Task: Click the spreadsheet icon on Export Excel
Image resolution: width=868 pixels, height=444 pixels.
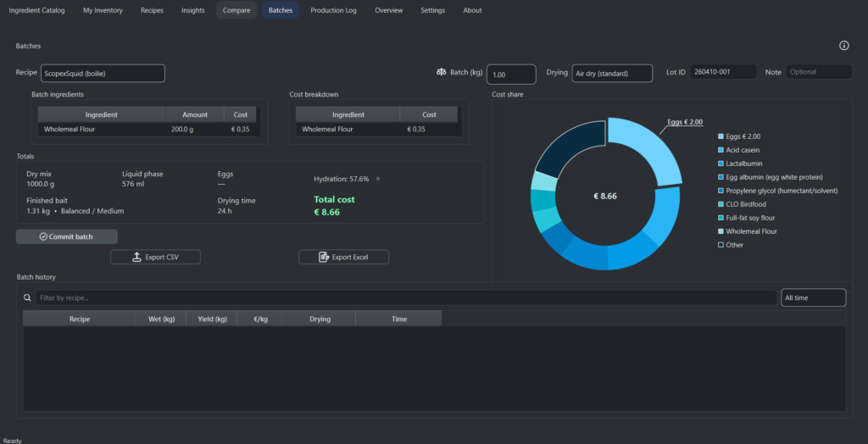Action: 324,257
